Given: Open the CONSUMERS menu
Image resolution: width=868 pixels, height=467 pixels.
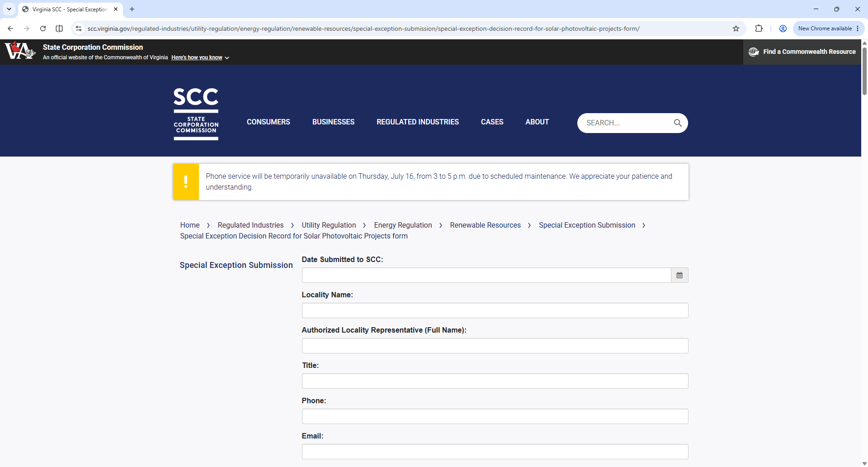Looking at the screenshot, I should [269, 122].
